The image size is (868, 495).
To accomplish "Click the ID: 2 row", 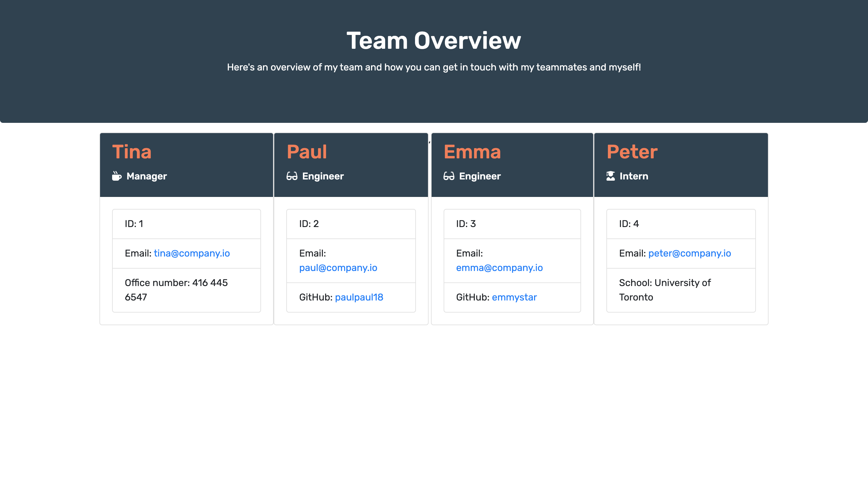I will [351, 224].
